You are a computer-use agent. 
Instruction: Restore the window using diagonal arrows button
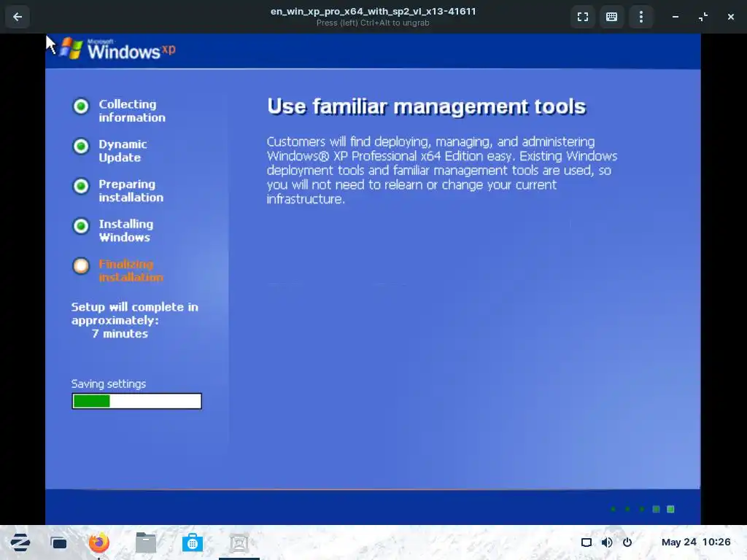point(703,17)
